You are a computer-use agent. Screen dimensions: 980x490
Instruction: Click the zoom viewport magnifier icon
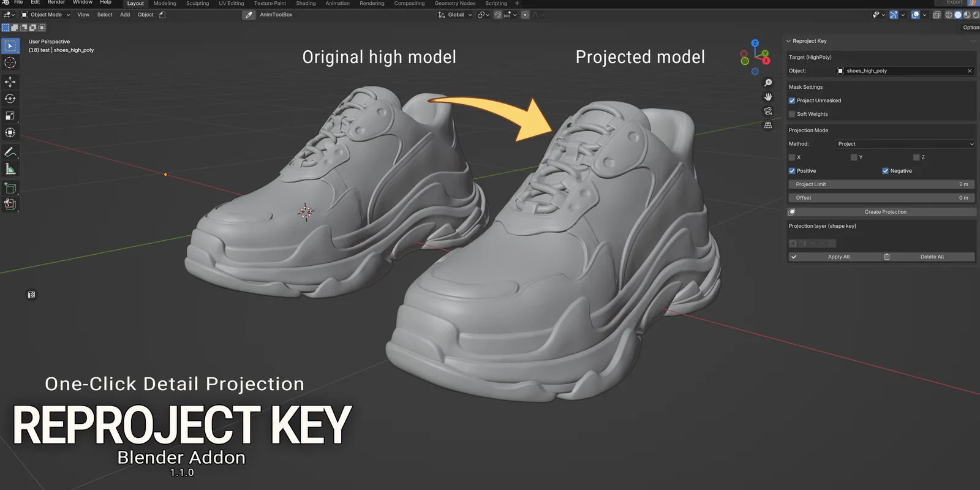pyautogui.click(x=768, y=83)
